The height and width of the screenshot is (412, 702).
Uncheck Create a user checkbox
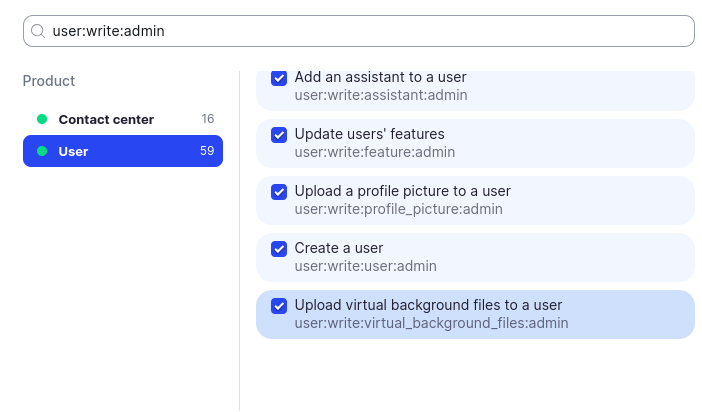(x=279, y=248)
